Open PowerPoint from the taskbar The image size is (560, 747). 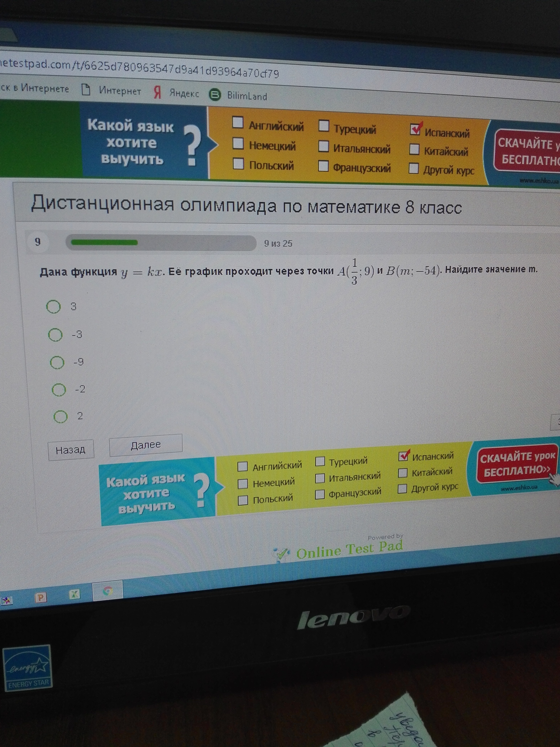point(41,598)
